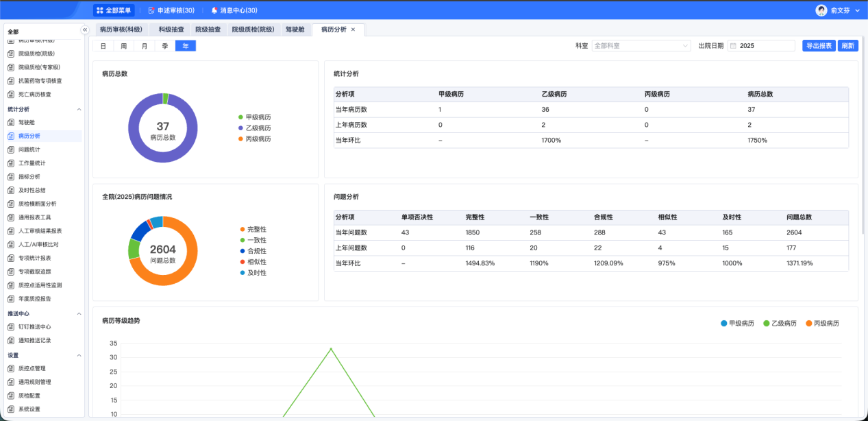Click the icon beside 问题统计
This screenshot has height=421, width=868.
point(11,149)
